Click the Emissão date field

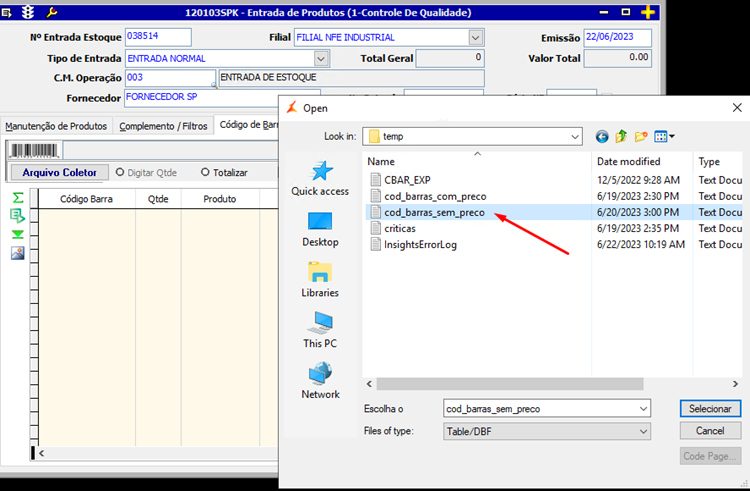tap(617, 38)
